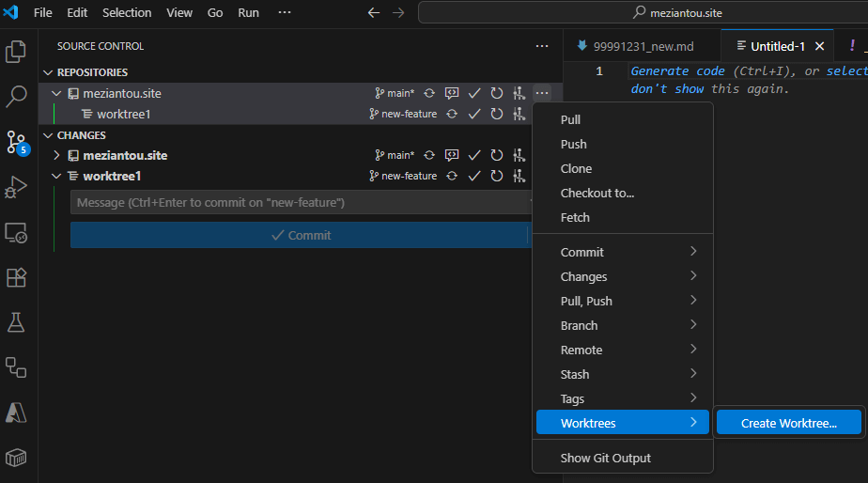The image size is (868, 483).
Task: Open the View menu
Action: 179,12
